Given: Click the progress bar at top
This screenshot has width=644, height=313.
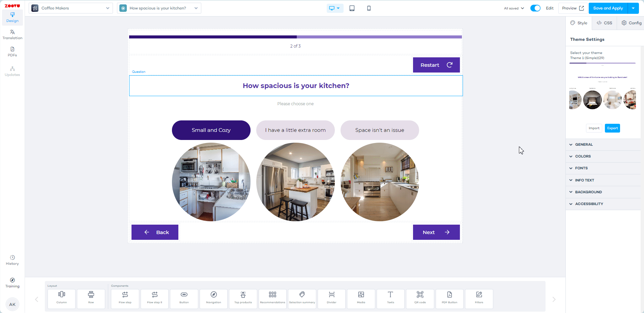Looking at the screenshot, I should click(295, 37).
